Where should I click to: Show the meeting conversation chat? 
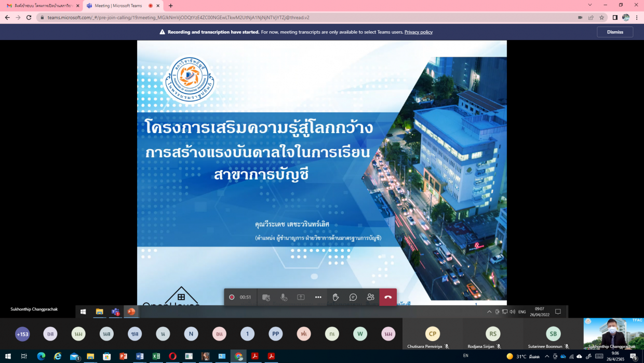tap(353, 297)
